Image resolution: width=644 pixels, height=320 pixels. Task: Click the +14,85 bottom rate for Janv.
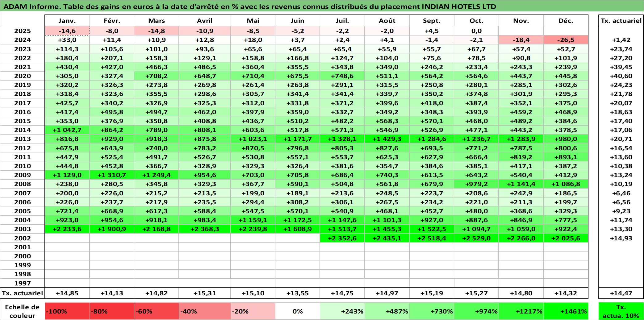tap(67, 293)
